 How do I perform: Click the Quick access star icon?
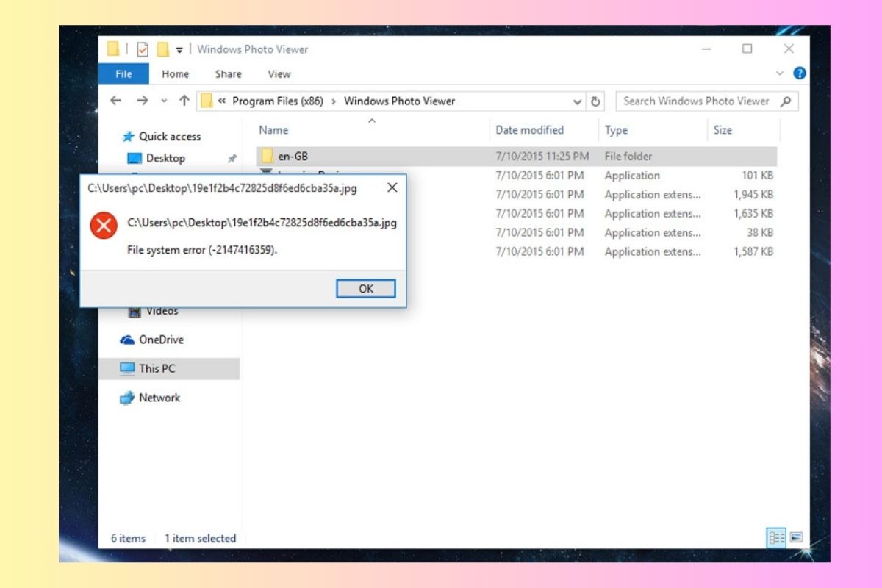pyautogui.click(x=128, y=136)
